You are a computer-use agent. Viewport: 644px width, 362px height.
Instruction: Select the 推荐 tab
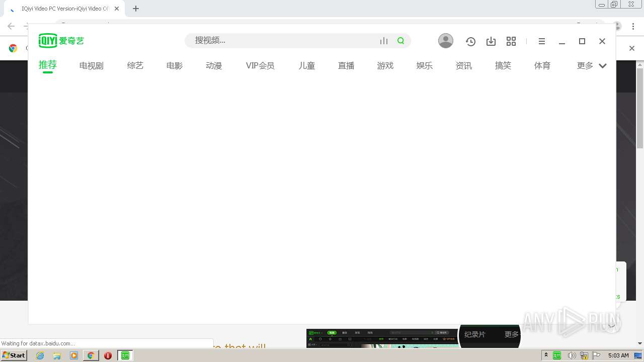(x=48, y=65)
